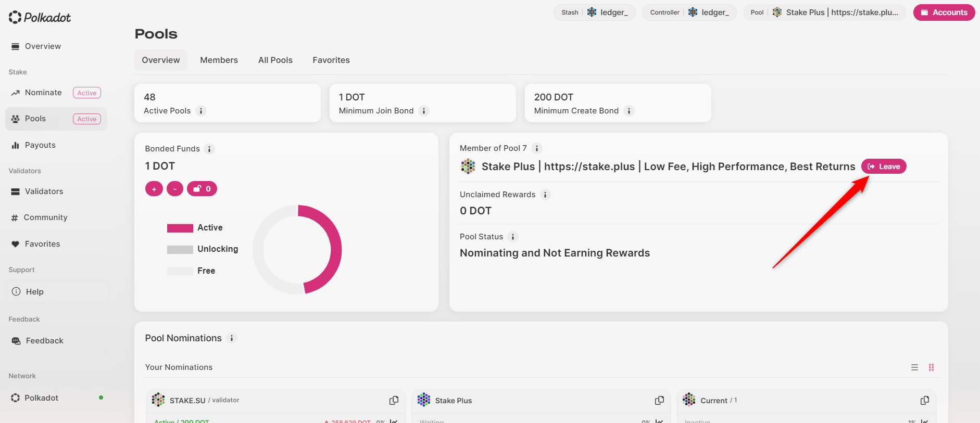Click the Polkadot logo

tap(40, 17)
